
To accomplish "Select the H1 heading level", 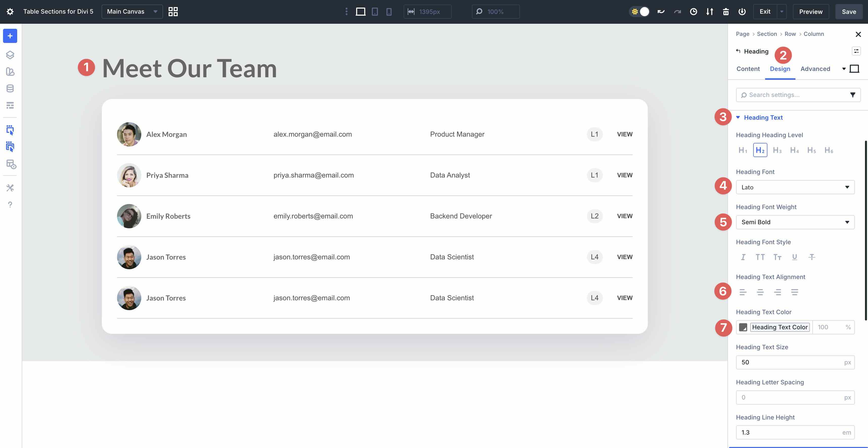I will point(743,150).
